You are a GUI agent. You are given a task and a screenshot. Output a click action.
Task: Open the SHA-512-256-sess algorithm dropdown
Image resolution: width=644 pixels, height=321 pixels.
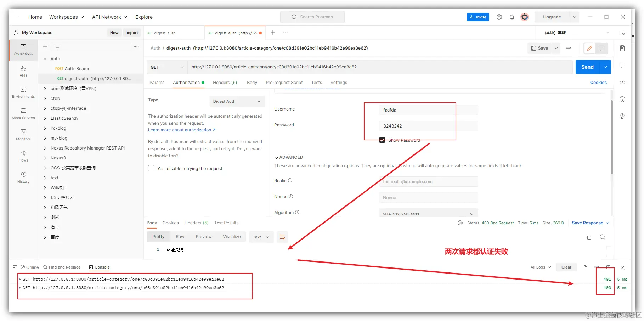(x=428, y=214)
